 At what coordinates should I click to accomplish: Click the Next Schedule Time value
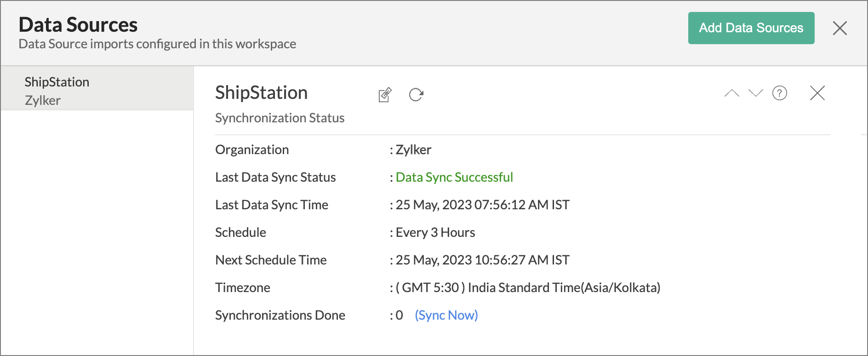483,260
